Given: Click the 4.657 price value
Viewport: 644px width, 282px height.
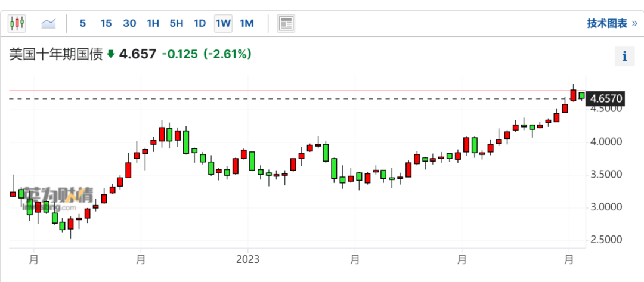Looking at the screenshot, I should click(x=138, y=54).
